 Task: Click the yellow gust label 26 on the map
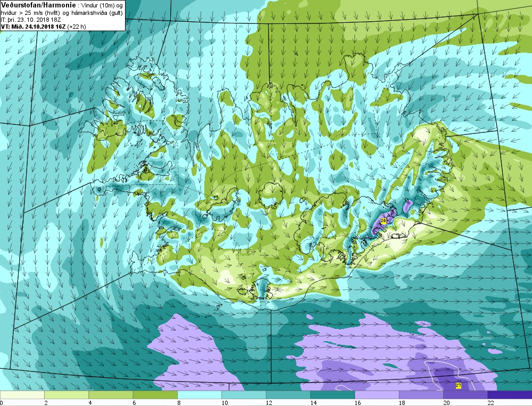(x=384, y=221)
